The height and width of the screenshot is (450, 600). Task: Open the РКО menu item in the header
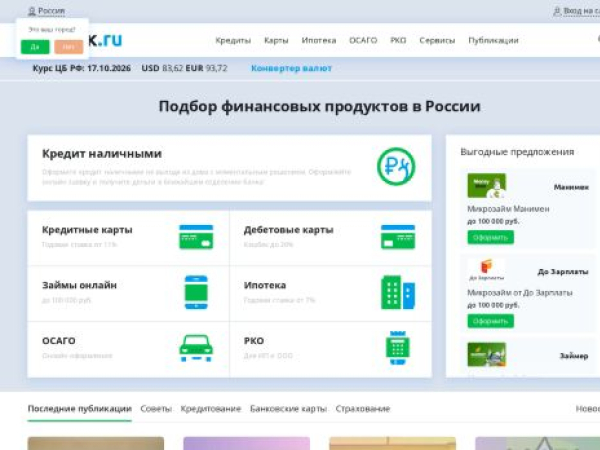398,40
